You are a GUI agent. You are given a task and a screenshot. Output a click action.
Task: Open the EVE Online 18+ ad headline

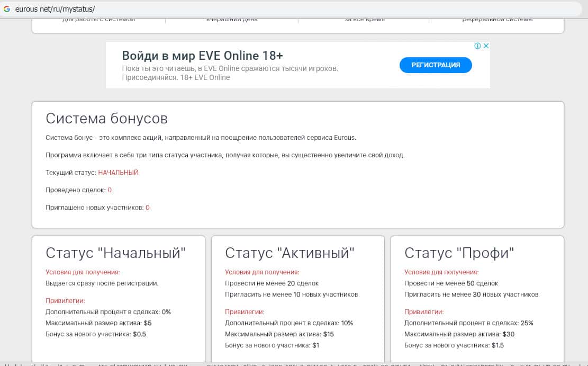(x=203, y=56)
